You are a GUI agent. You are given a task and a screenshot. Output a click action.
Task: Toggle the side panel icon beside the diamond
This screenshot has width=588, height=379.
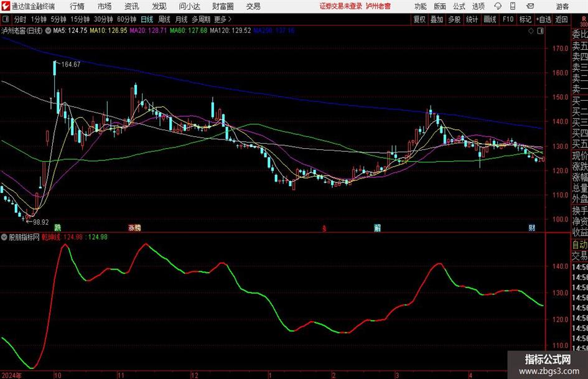pyautogui.click(x=540, y=31)
